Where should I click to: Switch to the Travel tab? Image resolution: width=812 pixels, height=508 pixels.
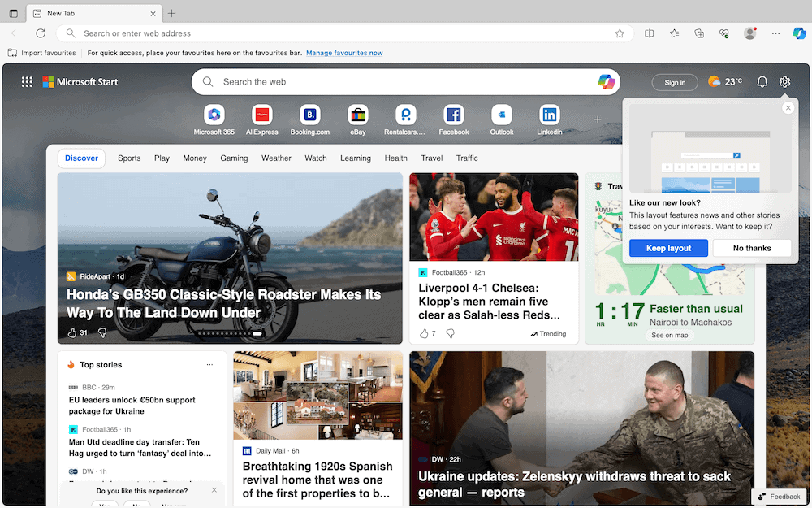point(432,158)
